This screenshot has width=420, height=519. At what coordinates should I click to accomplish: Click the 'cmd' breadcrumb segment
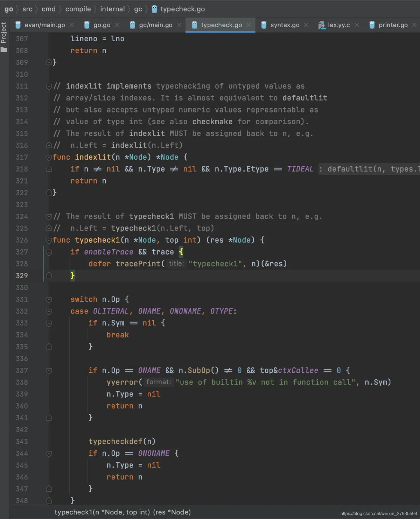tap(49, 9)
